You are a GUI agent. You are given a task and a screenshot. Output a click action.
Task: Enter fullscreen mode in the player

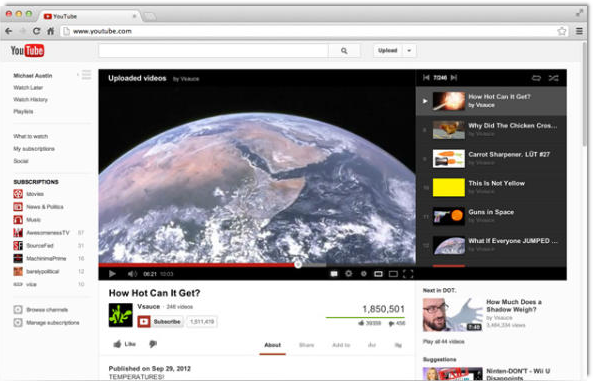tap(408, 274)
